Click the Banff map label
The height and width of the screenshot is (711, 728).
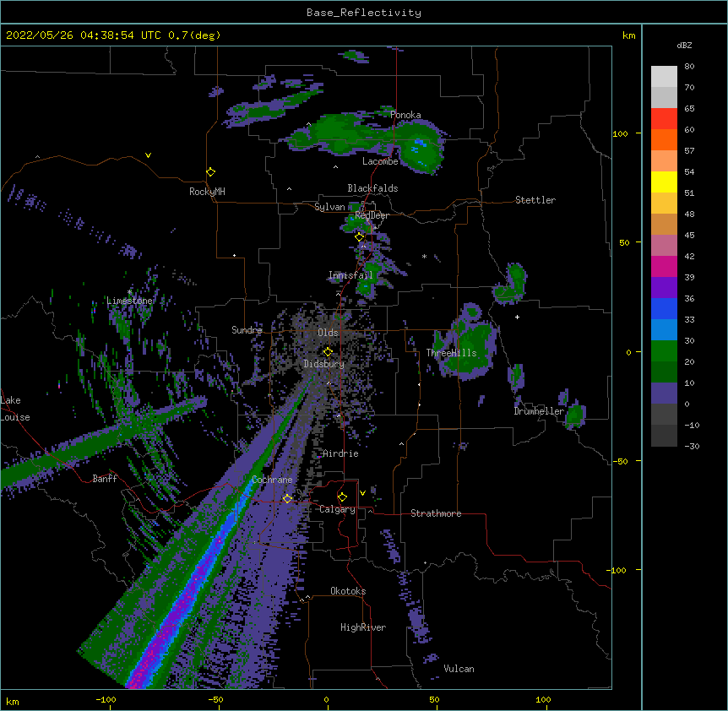tap(105, 479)
